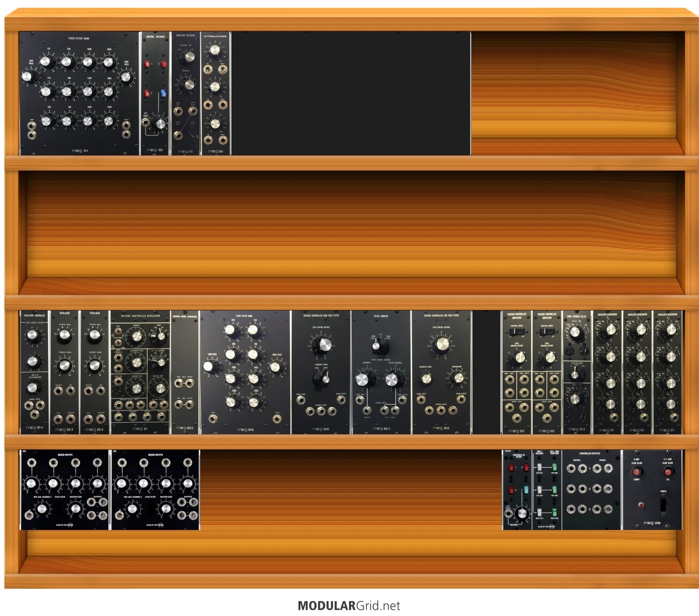Flip red switch 3 on Moog 992
The width and height of the screenshot is (699, 616).
pos(147,93)
